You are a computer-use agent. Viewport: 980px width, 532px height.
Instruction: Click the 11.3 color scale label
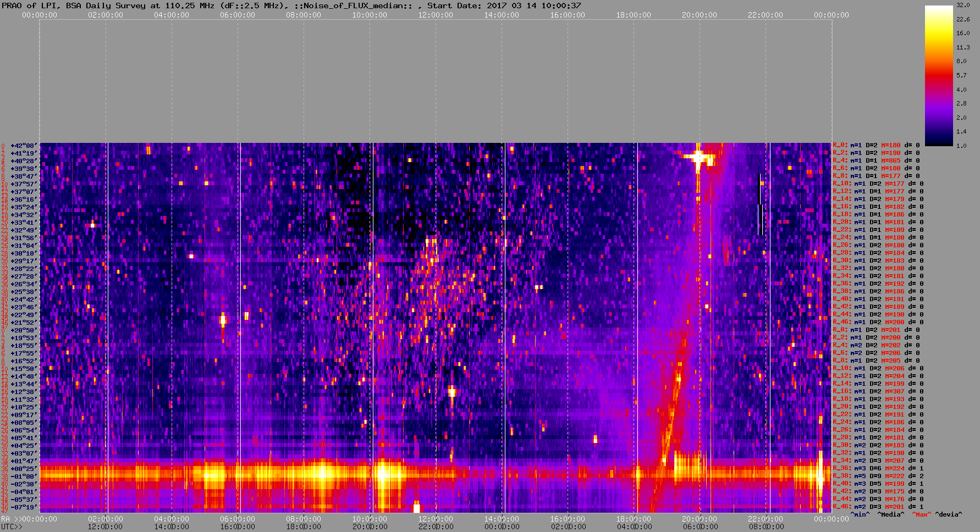tap(963, 47)
